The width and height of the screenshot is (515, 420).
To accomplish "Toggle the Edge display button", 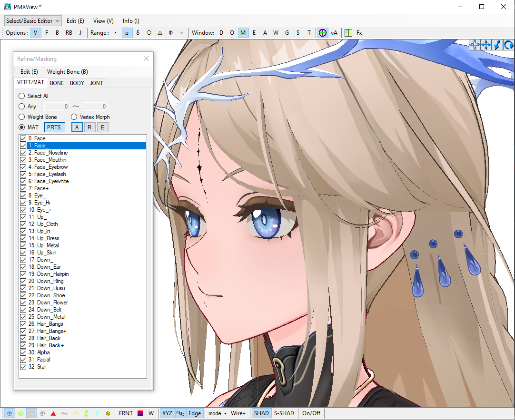I will 195,413.
